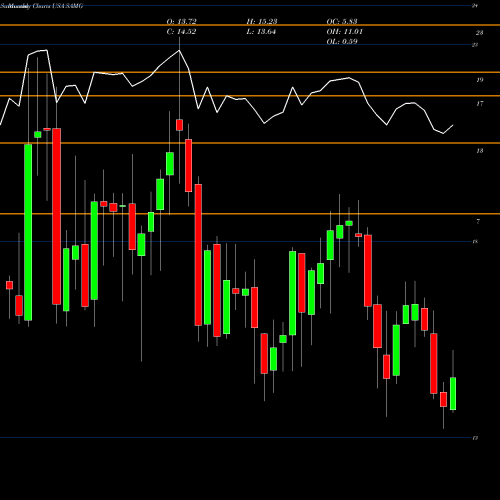Image resolution: width=500 pixels, height=500 pixels.
Task: Select the last green candle on the chart
Action: tap(453, 393)
